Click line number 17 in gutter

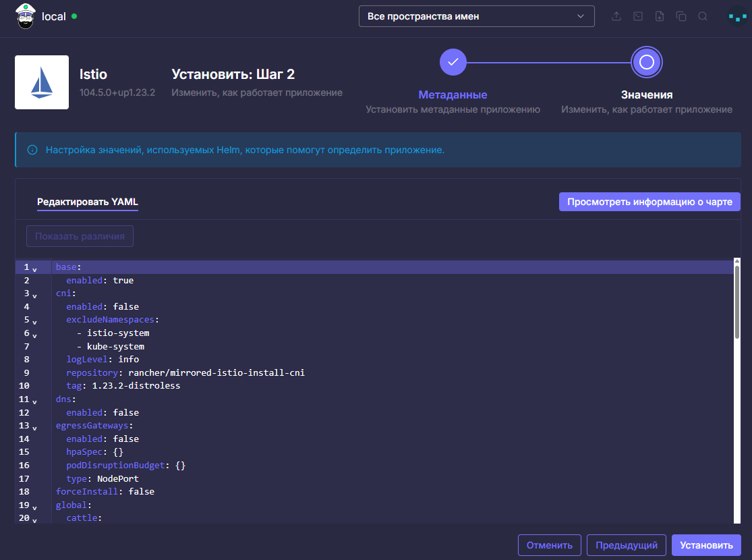pyautogui.click(x=24, y=479)
